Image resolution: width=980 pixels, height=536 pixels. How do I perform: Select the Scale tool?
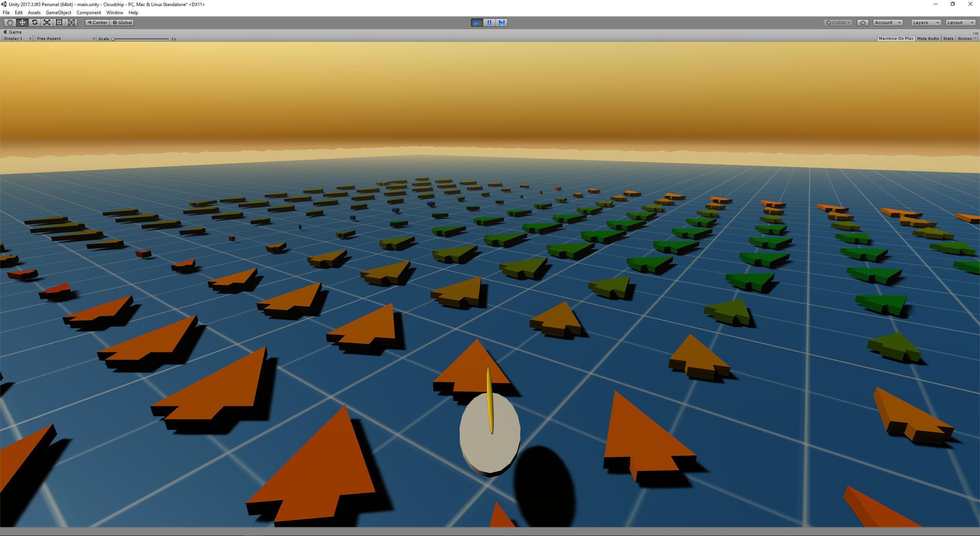tap(47, 23)
